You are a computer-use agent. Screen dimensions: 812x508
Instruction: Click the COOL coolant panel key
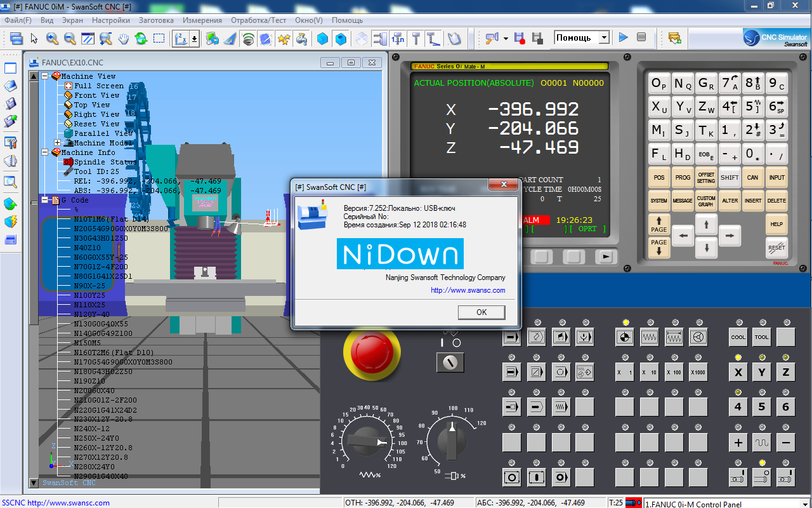coord(738,337)
